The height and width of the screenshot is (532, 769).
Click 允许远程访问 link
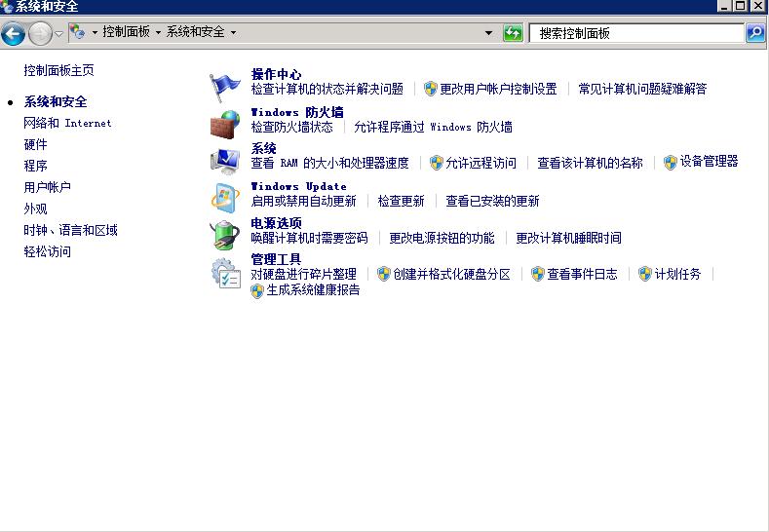[481, 164]
